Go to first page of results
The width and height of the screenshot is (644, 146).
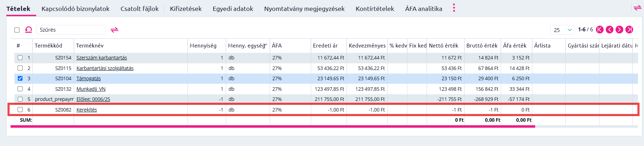[600, 30]
